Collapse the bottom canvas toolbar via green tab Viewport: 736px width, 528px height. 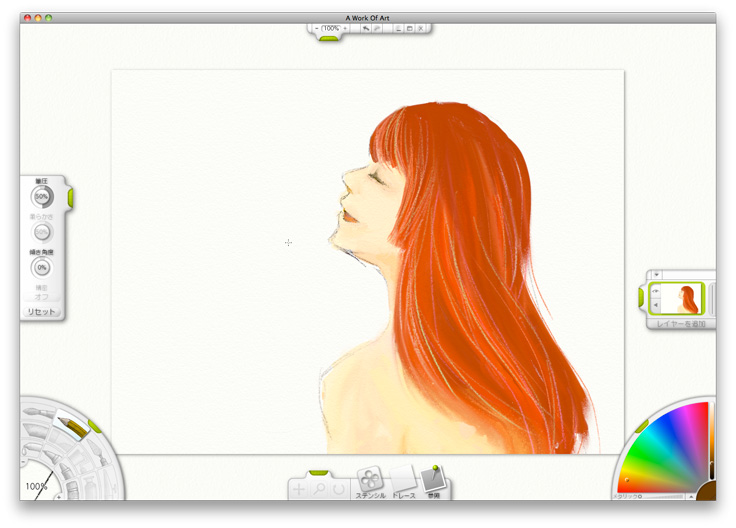319,472
